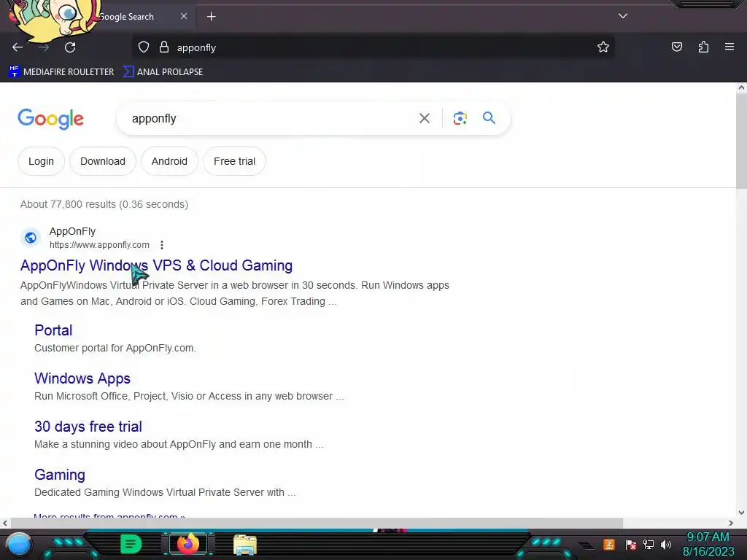This screenshot has height=560, width=747.
Task: Reload the current page
Action: pyautogui.click(x=70, y=47)
